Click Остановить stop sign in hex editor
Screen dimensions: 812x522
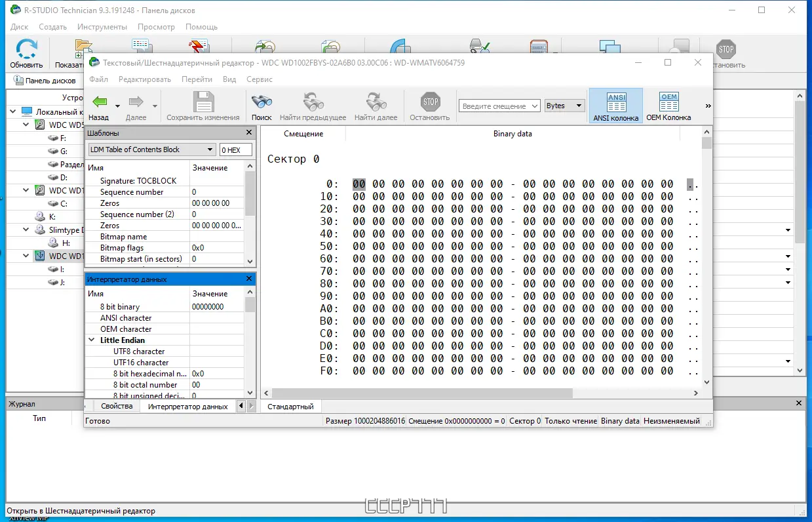(430, 102)
